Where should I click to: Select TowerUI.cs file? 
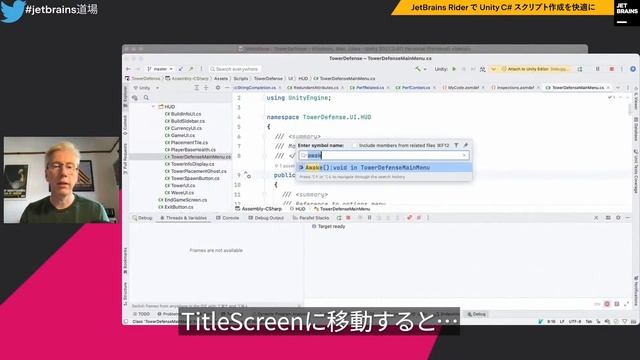point(180,185)
